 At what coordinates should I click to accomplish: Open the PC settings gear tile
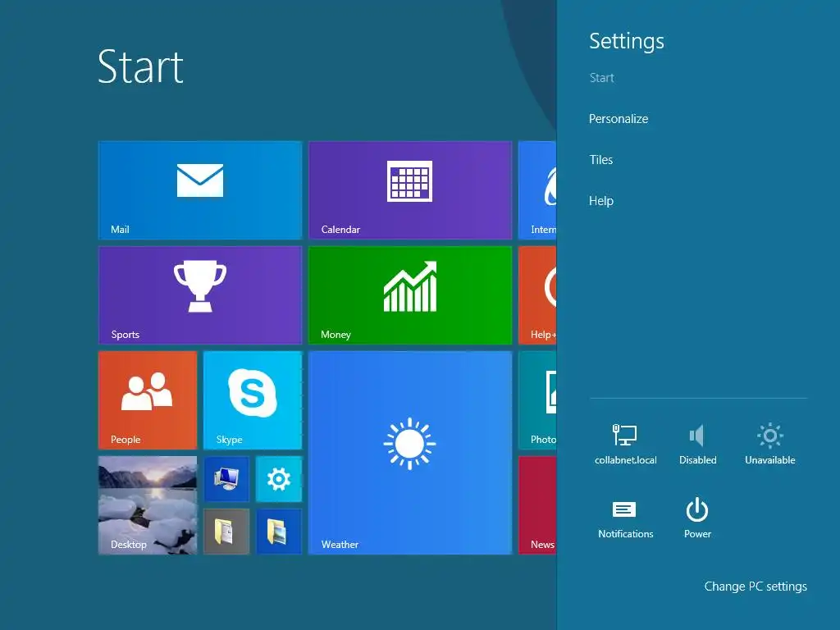[x=279, y=479]
